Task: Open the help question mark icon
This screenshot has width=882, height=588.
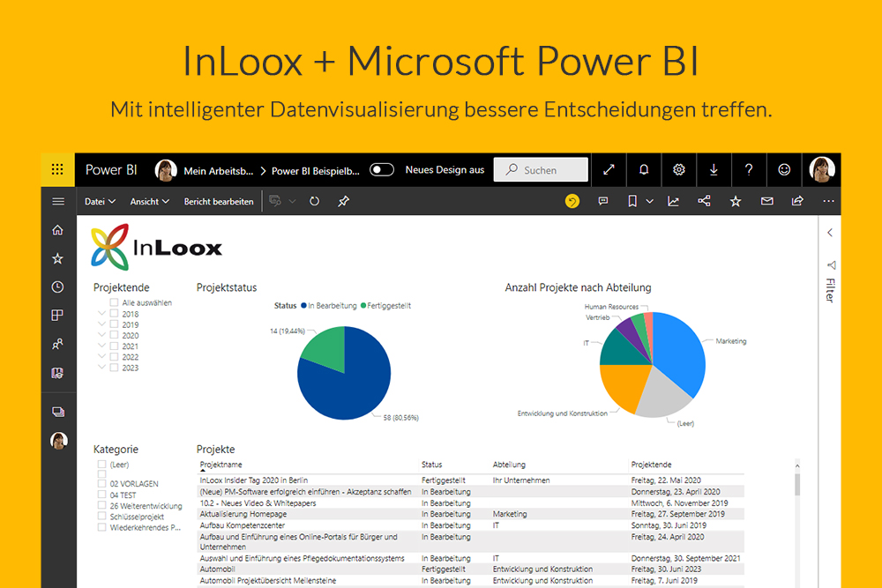Action: click(749, 169)
